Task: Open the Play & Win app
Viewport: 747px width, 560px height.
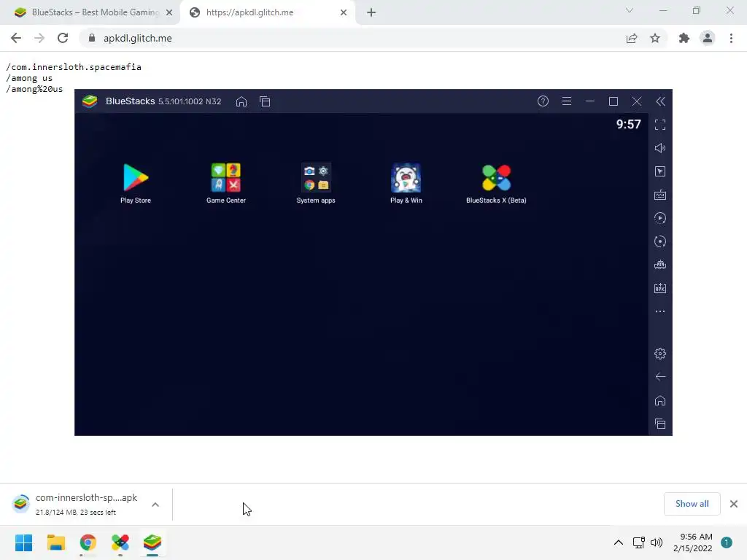Action: [x=406, y=183]
